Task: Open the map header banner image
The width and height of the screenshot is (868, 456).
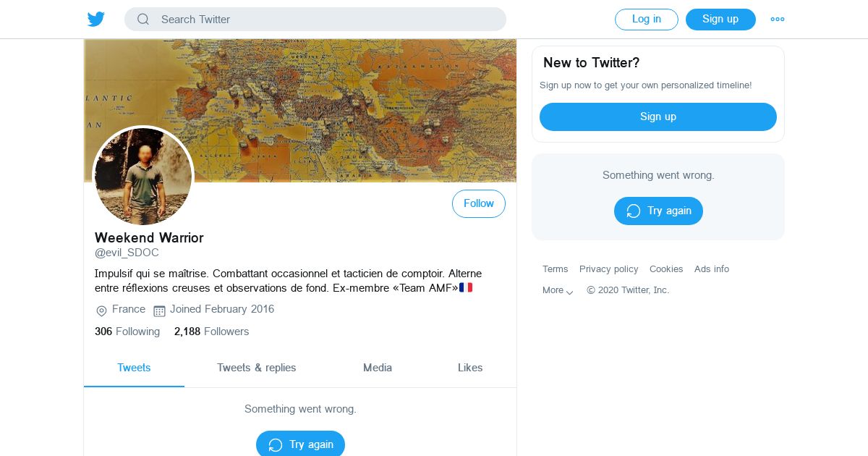Action: (x=300, y=110)
